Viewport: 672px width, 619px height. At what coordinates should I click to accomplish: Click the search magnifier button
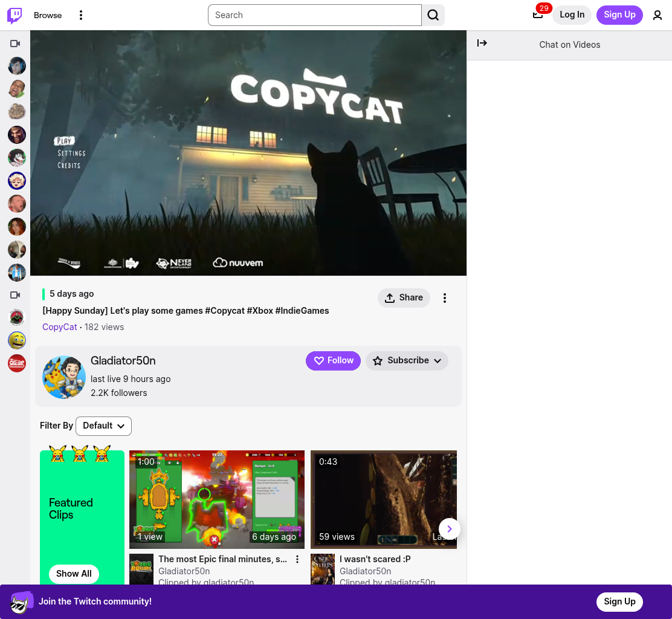tap(433, 15)
